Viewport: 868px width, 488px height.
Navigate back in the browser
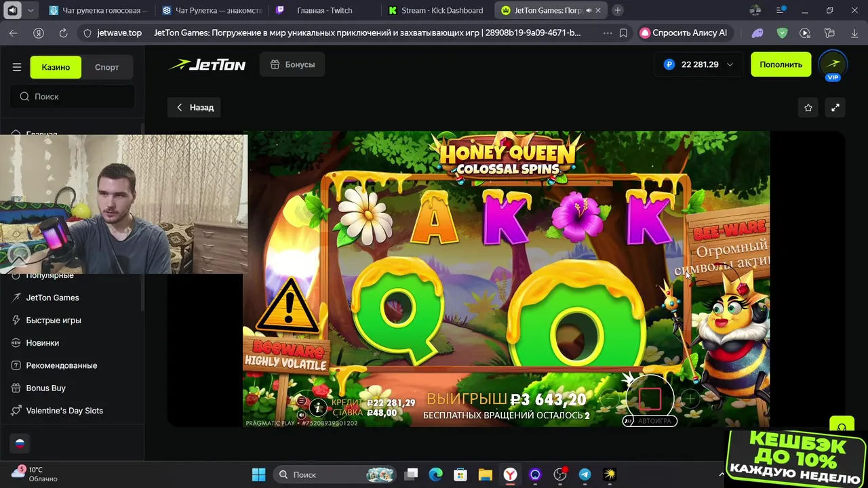tap(14, 33)
